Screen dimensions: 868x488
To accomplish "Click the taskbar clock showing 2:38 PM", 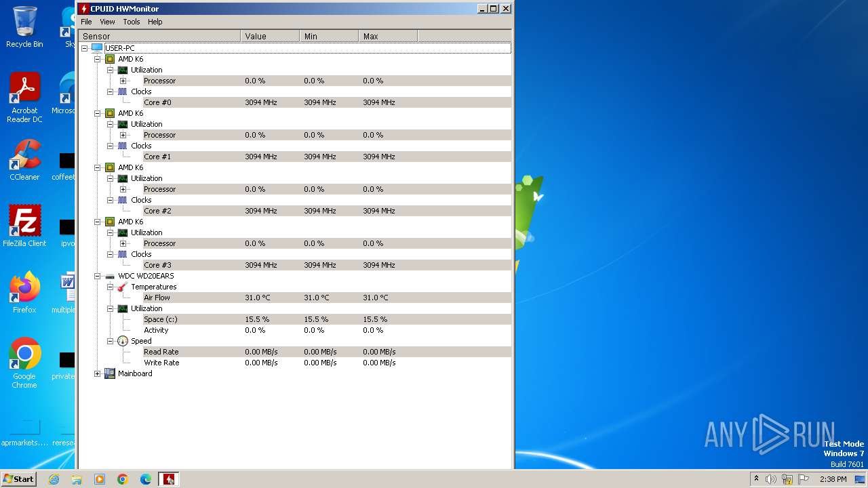I will point(833,479).
